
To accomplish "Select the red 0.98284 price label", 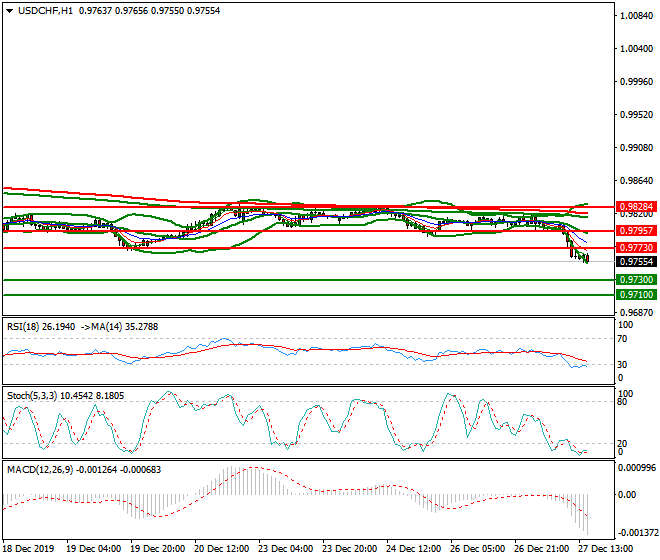I will (635, 206).
